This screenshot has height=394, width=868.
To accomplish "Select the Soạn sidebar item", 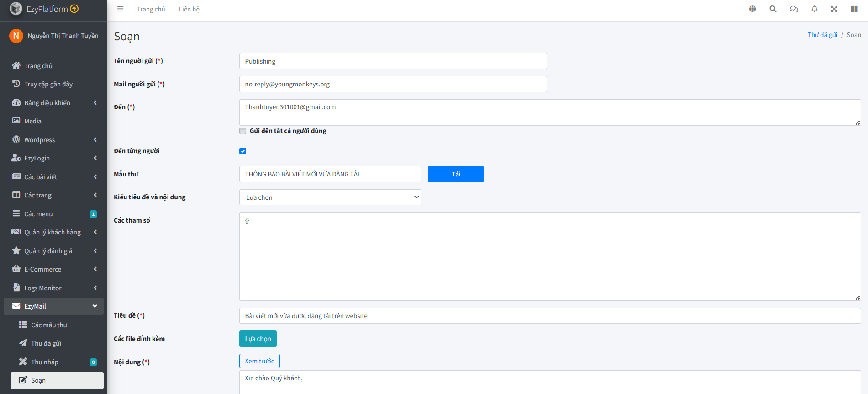I will 57,380.
